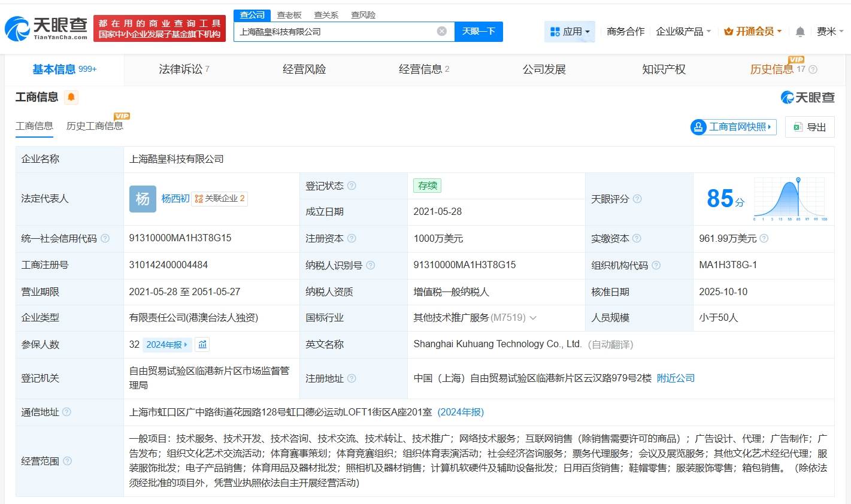Open the insured count trend chart icon
Screen dimensions: 851x504
tap(202, 345)
